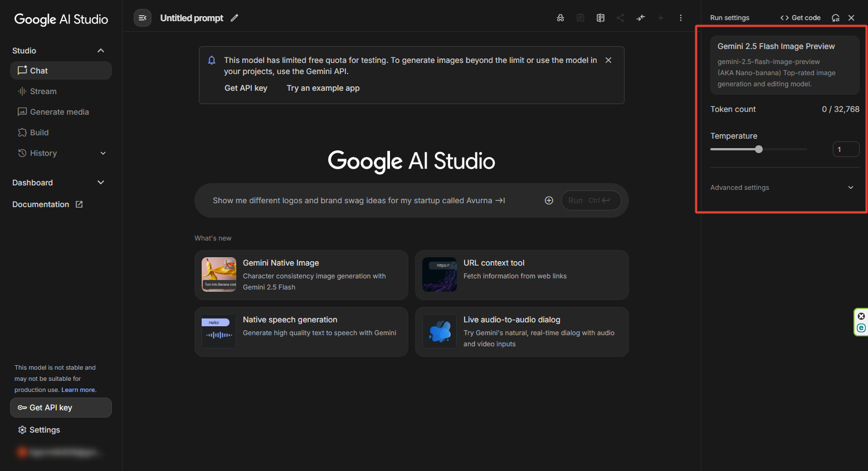Click the Build puzzle icon

[22, 133]
